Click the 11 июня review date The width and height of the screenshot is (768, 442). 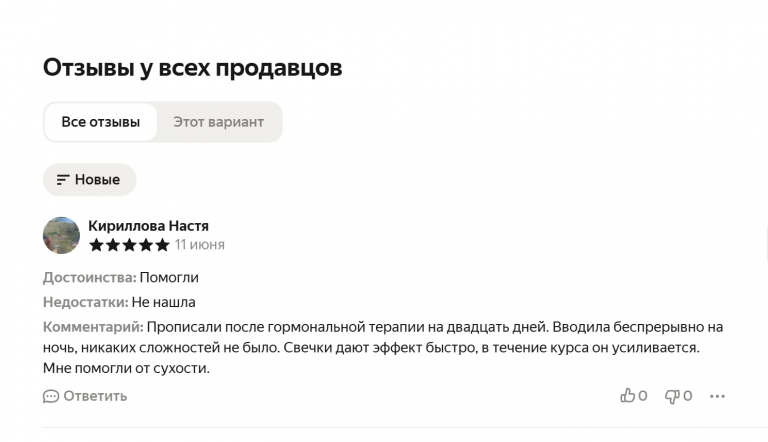(200, 245)
